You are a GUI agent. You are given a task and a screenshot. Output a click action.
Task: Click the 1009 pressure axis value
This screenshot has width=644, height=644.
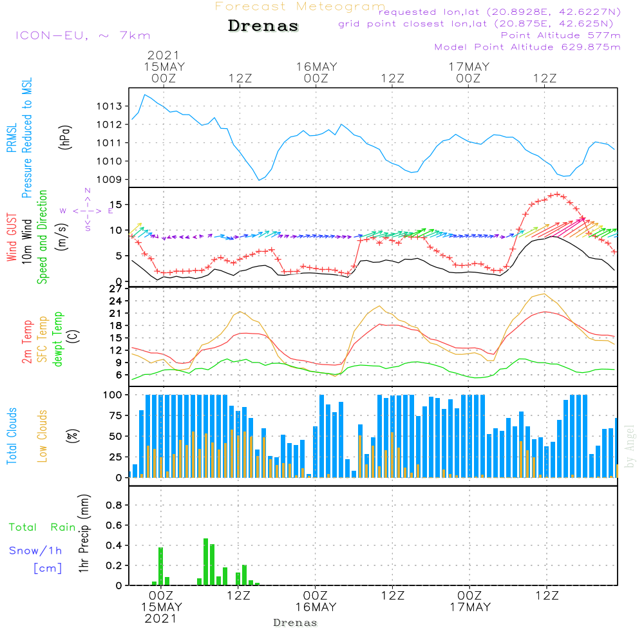(109, 180)
